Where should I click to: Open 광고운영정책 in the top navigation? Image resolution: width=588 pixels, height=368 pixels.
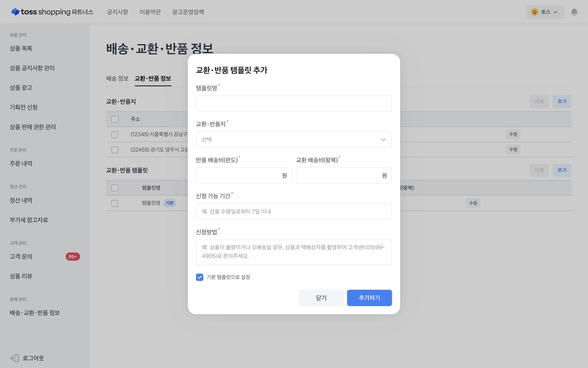point(188,12)
